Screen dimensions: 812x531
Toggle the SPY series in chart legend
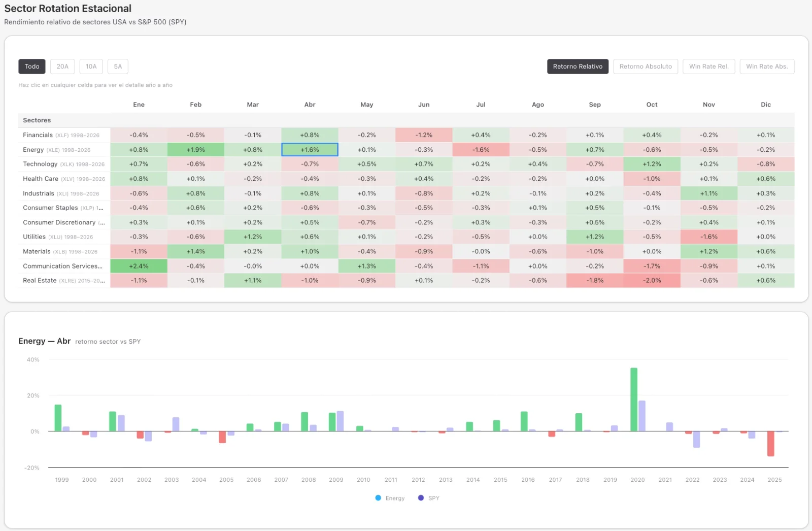click(428, 498)
